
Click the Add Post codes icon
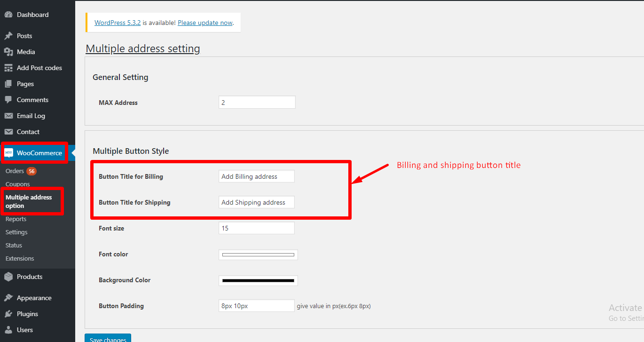9,68
